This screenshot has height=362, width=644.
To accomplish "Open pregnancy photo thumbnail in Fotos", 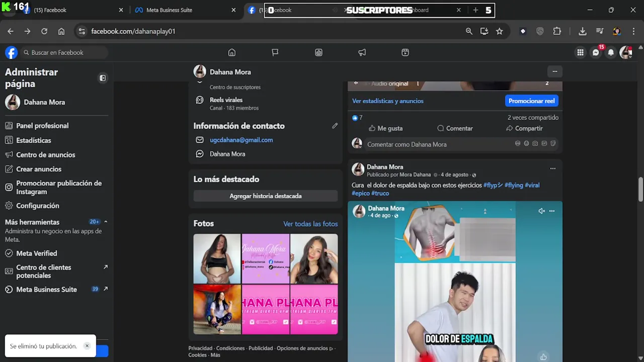I will pos(217,258).
